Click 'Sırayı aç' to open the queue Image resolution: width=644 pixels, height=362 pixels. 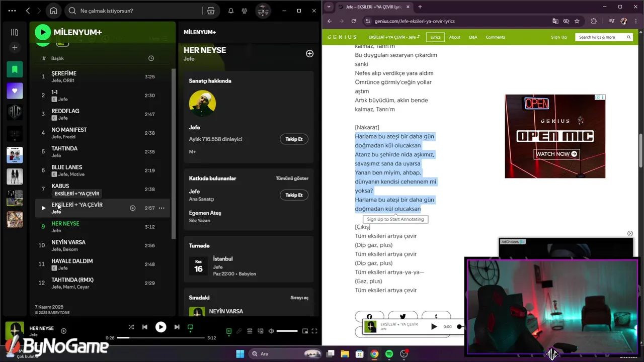pyautogui.click(x=299, y=298)
